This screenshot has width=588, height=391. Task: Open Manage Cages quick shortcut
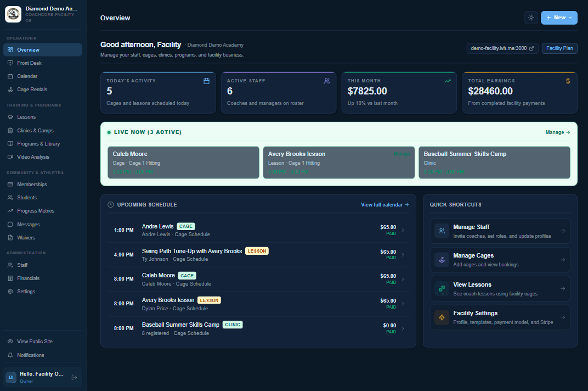point(500,260)
